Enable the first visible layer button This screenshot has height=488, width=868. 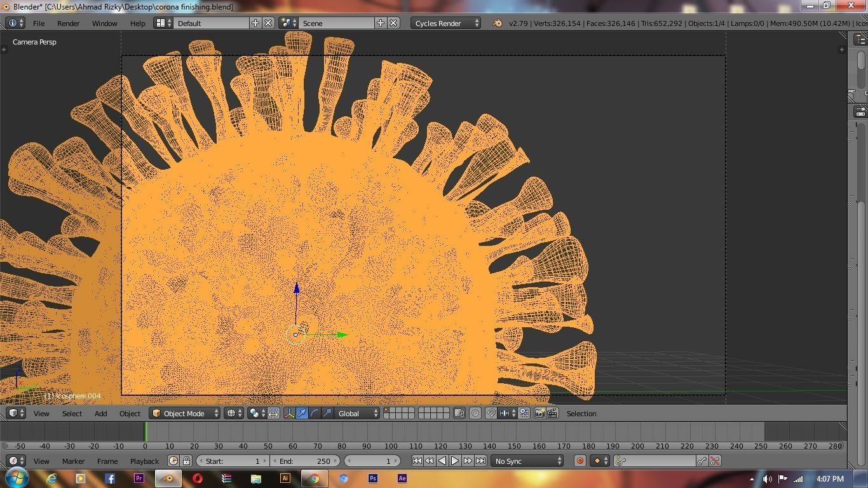point(387,410)
